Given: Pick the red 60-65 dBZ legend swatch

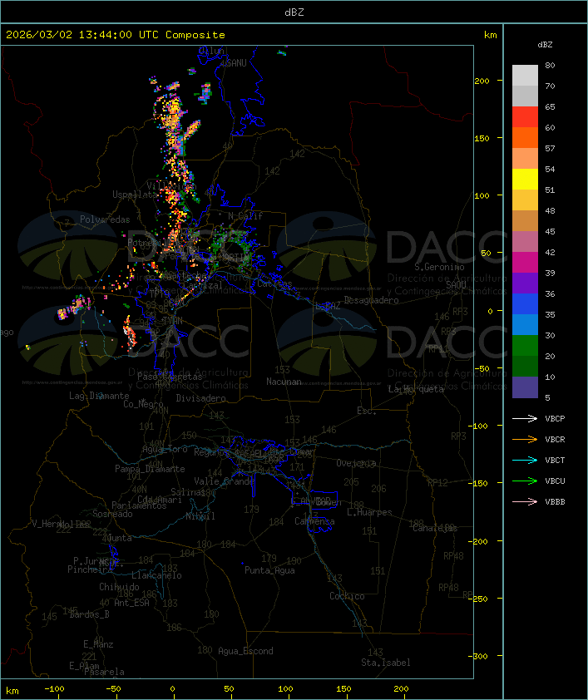Looking at the screenshot, I should click(x=525, y=117).
